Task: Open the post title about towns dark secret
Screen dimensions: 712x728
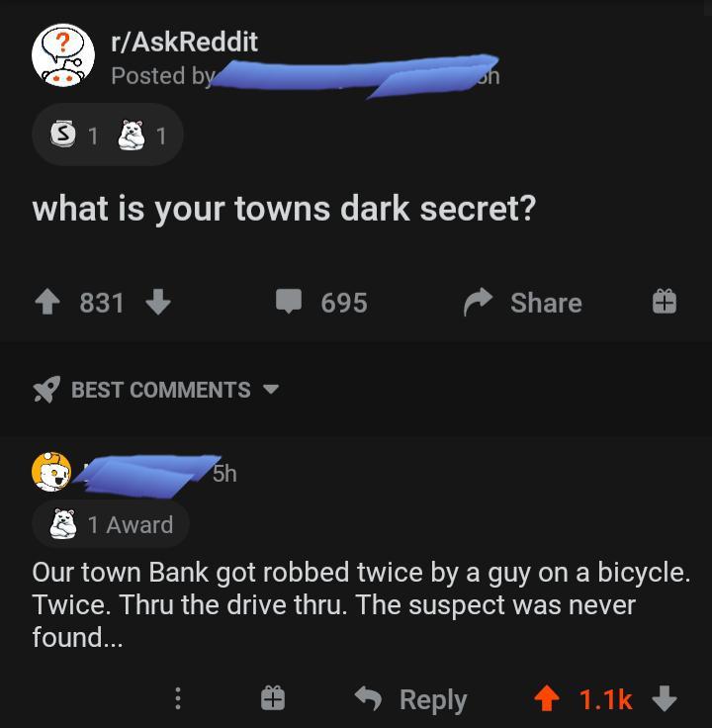Action: tap(284, 209)
